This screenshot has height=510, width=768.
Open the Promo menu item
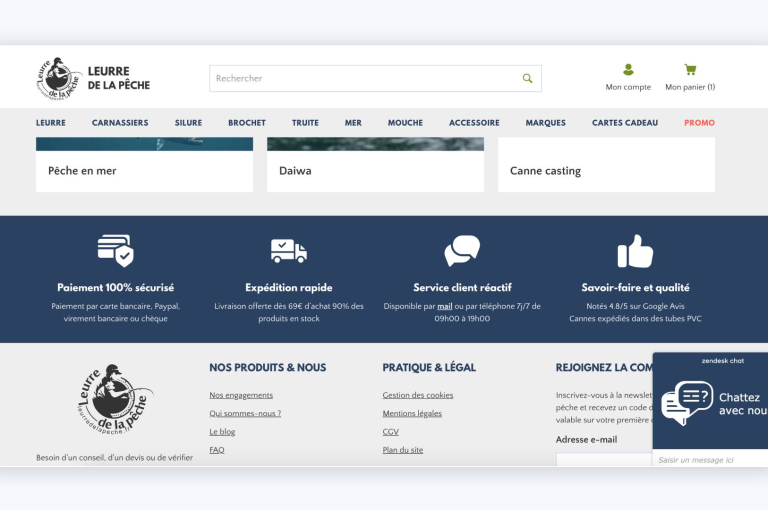click(x=699, y=123)
